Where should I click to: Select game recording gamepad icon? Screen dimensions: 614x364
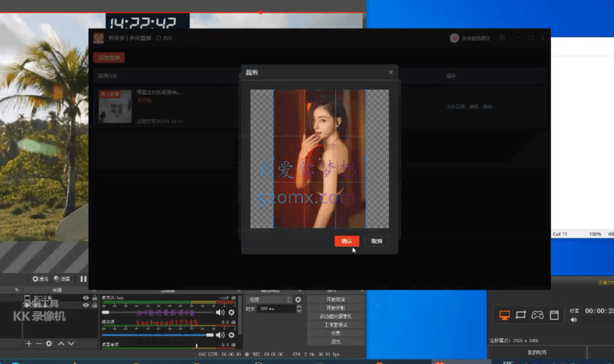pyautogui.click(x=538, y=315)
